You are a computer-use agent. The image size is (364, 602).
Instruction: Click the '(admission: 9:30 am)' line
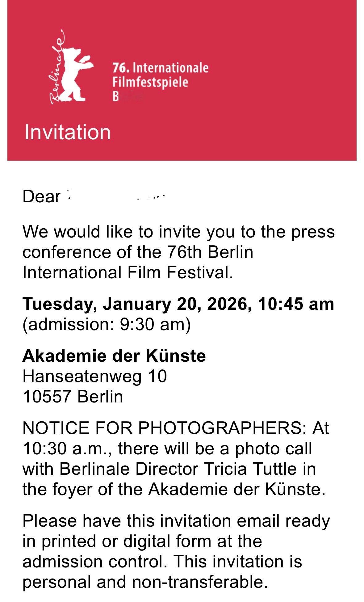107,324
